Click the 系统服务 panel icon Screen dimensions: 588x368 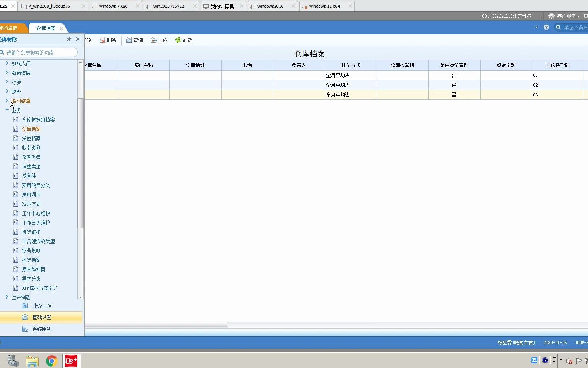[x=25, y=329]
